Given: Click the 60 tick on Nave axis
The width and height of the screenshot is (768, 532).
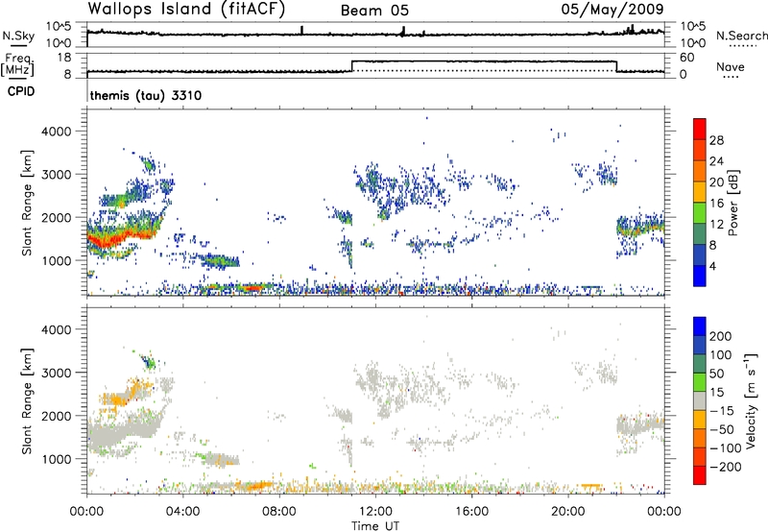Looking at the screenshot, I should pyautogui.click(x=686, y=58).
